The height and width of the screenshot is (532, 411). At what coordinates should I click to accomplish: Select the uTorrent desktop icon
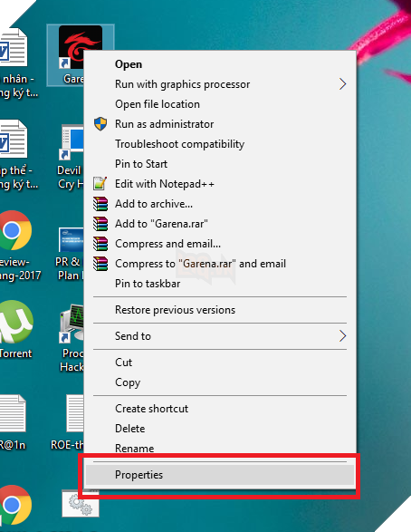click(x=16, y=322)
